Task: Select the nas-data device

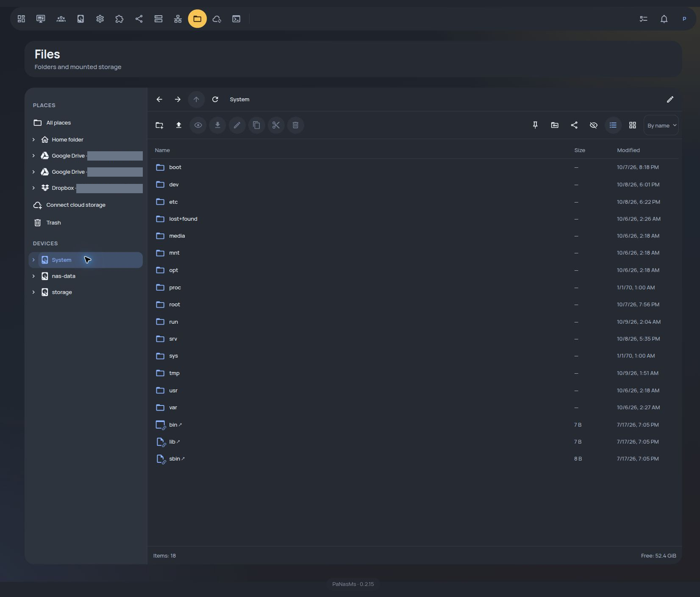Action: click(90, 276)
